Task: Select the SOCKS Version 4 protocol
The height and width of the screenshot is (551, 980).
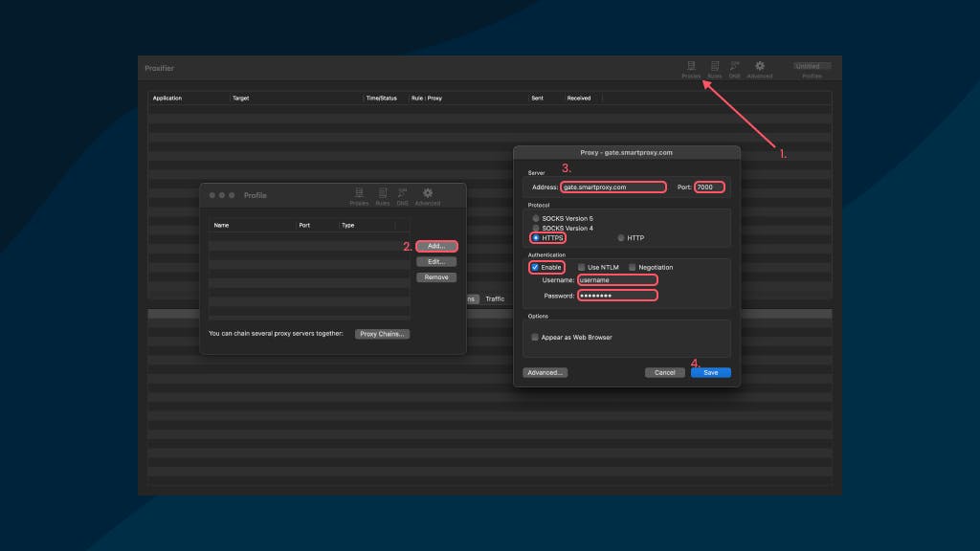Action: click(x=536, y=228)
